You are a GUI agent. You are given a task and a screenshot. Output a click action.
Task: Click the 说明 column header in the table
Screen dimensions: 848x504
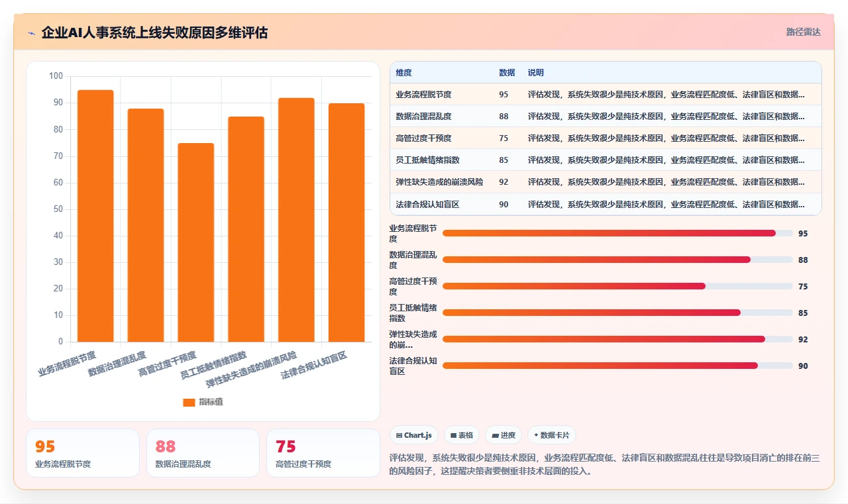point(536,73)
